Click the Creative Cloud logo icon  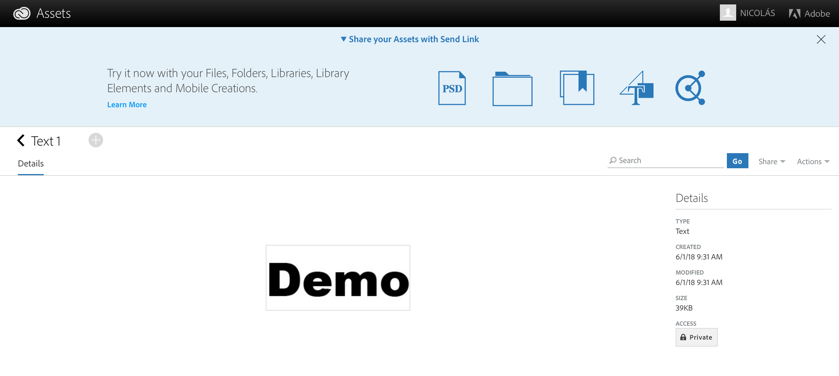pyautogui.click(x=21, y=14)
